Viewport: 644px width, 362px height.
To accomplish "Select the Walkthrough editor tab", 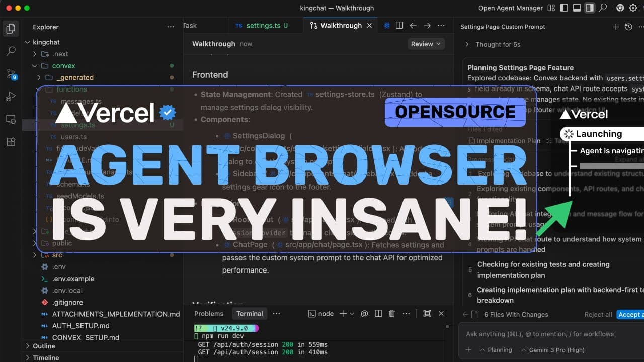I will click(341, 26).
